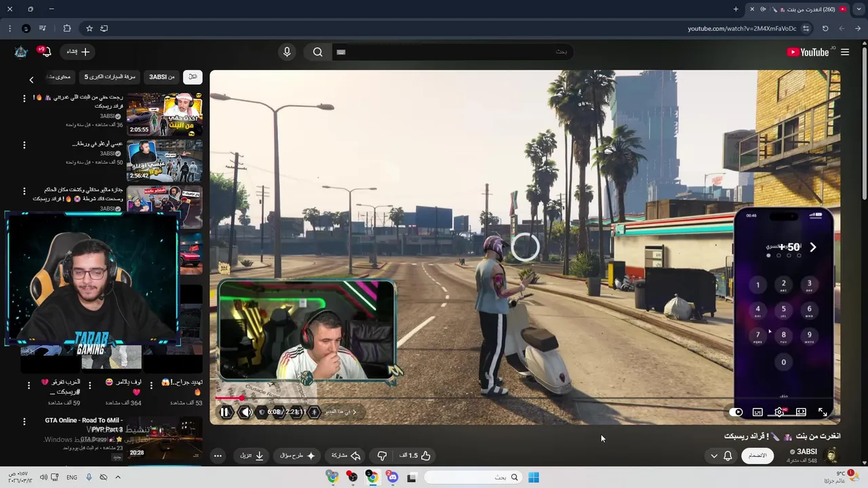The width and height of the screenshot is (868, 488).
Task: Seek on the red video progress bar
Action: (525, 399)
